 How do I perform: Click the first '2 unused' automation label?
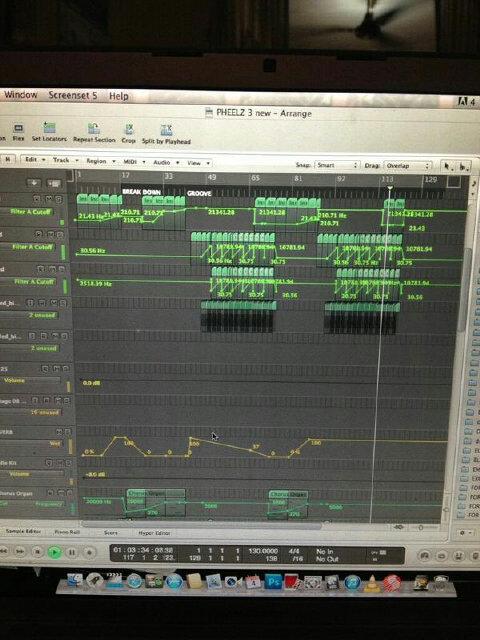click(x=42, y=315)
